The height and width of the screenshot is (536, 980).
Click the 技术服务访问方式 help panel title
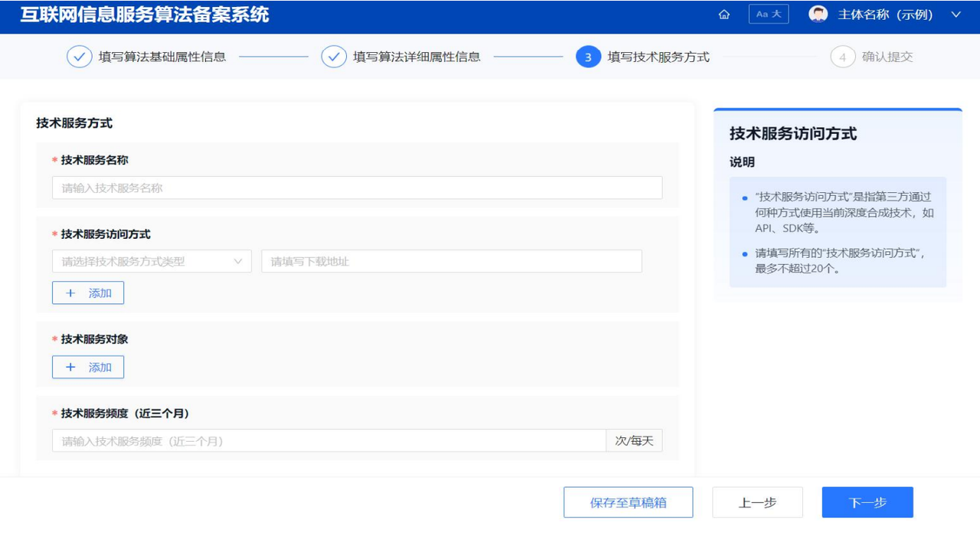point(793,133)
